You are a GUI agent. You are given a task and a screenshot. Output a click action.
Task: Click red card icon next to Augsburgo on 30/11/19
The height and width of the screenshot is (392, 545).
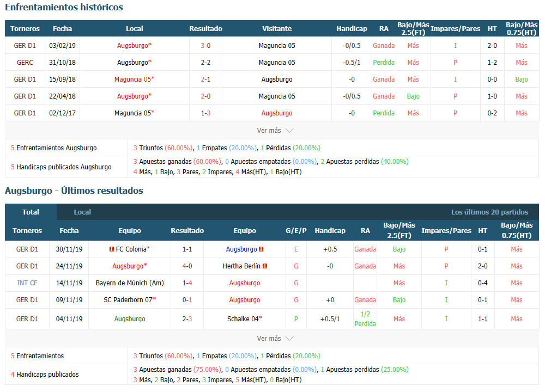pos(261,249)
